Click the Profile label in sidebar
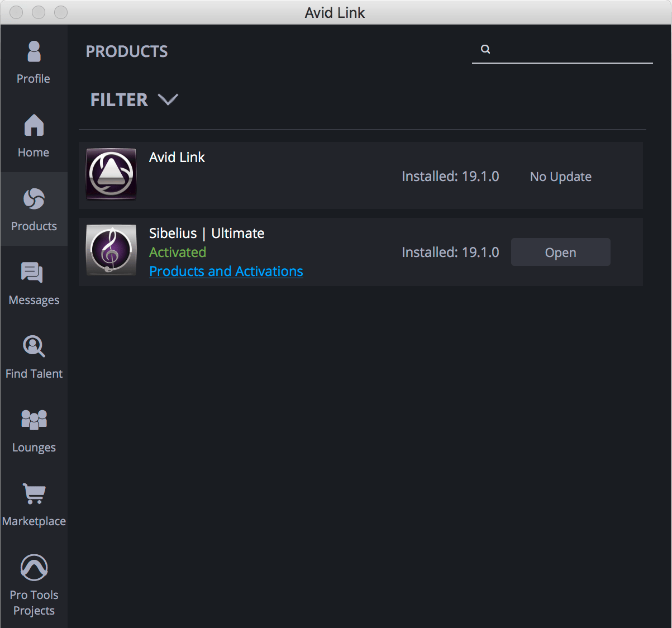 [34, 79]
